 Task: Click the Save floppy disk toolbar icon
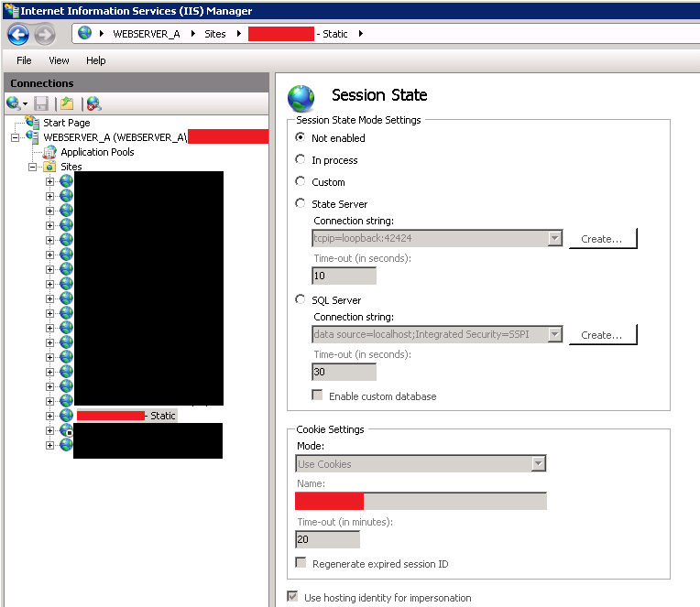41,104
